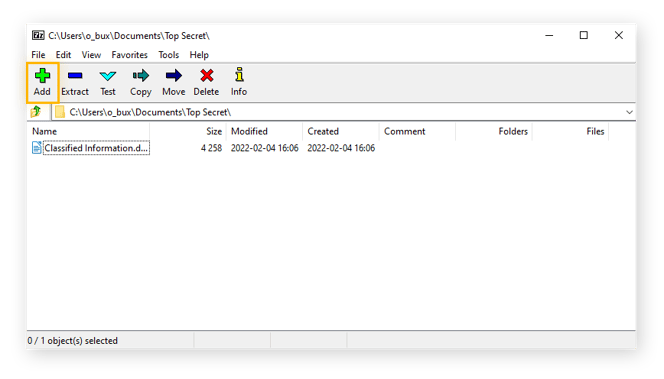Minimize the 7-Zip window
Image resolution: width=664 pixels, height=379 pixels.
click(x=549, y=36)
